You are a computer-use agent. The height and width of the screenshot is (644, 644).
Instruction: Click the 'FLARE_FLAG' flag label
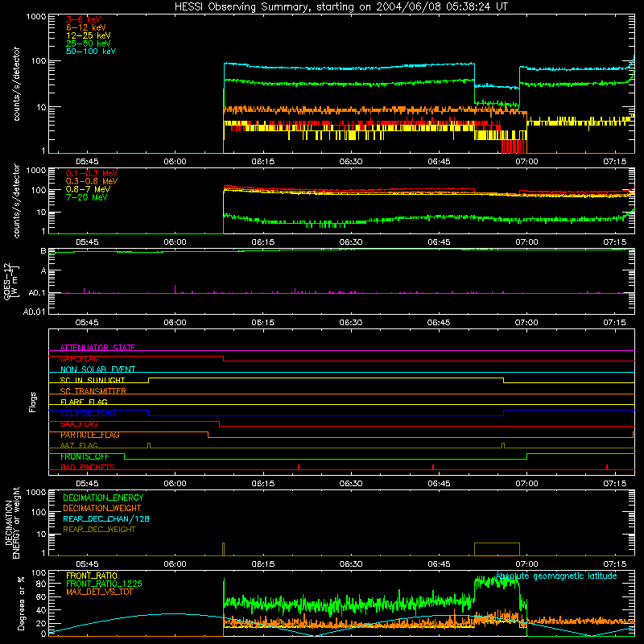tap(84, 402)
